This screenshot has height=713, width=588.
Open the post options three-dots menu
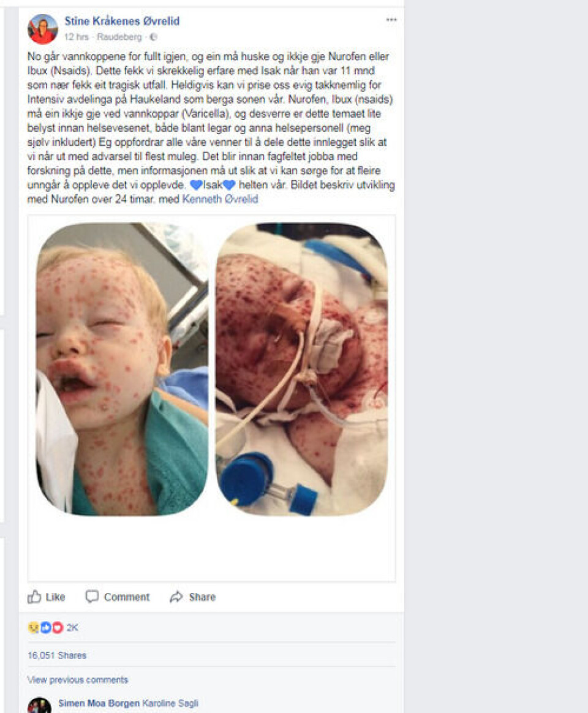pos(391,20)
